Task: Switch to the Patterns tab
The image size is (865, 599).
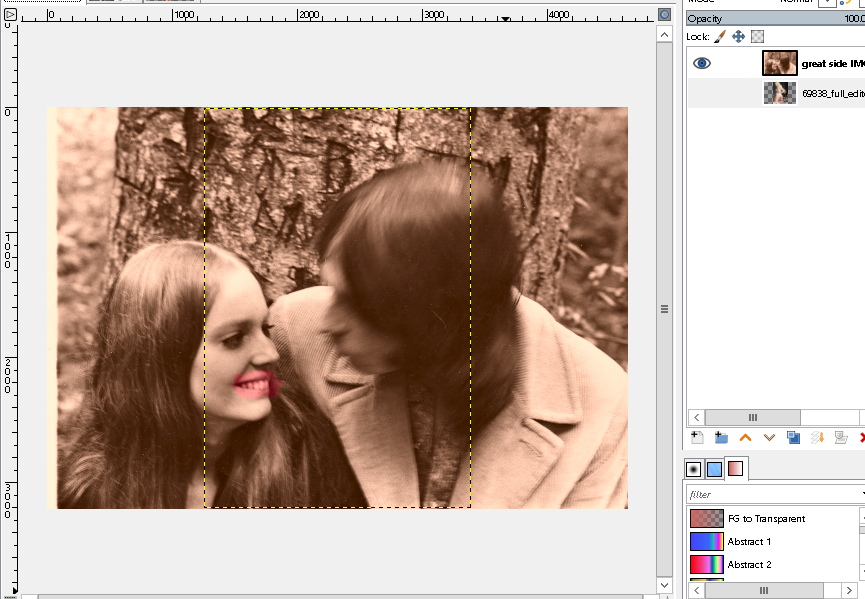Action: tap(714, 469)
